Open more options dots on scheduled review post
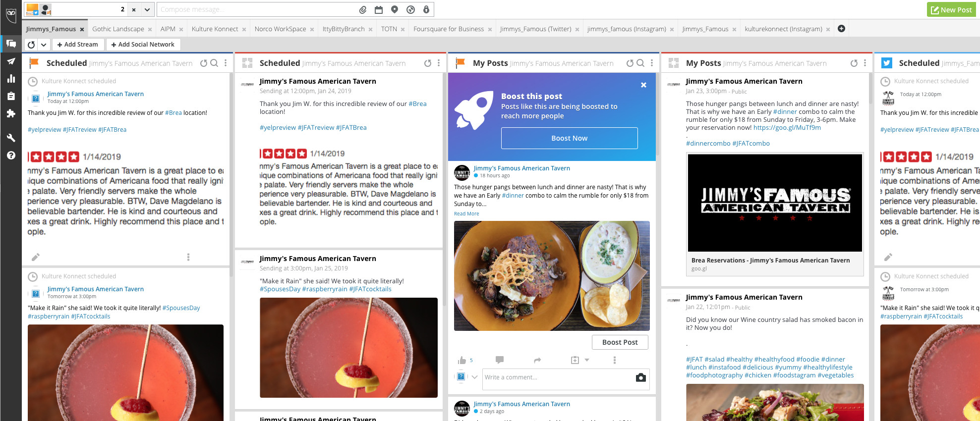The width and height of the screenshot is (980, 421). (x=188, y=257)
